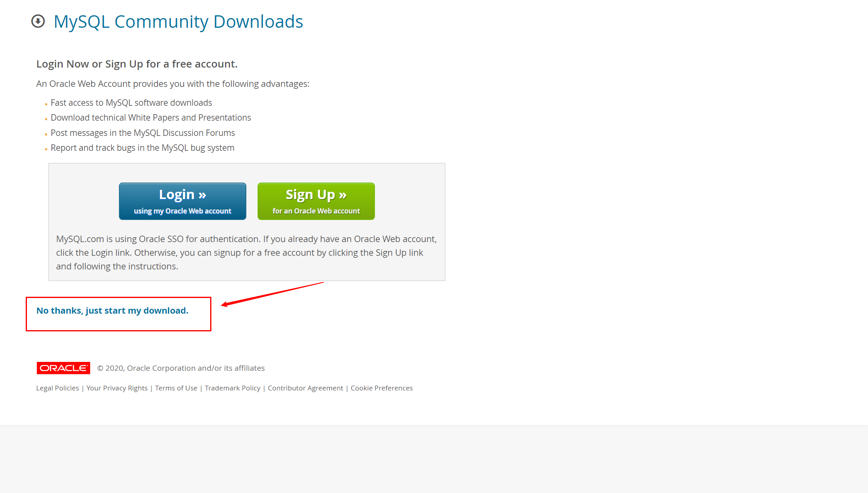Open Legal Policies page
868x493 pixels.
[57, 387]
